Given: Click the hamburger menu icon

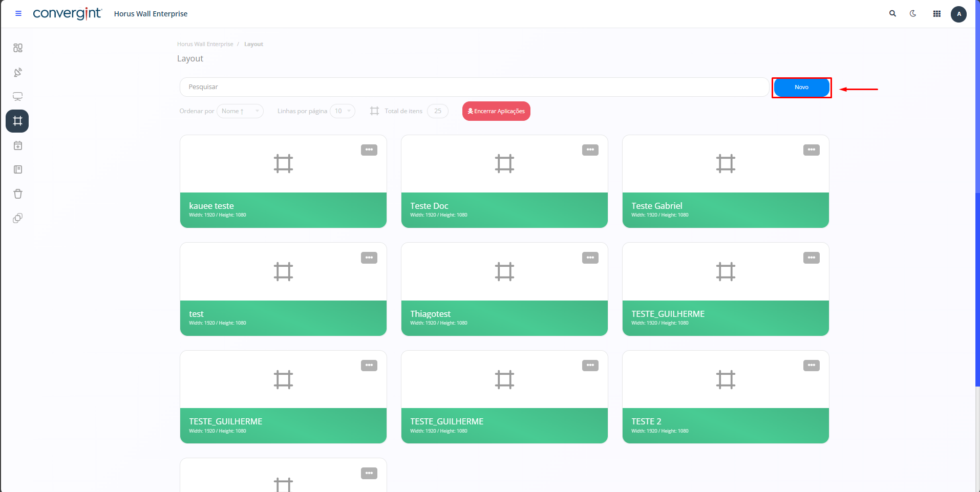Looking at the screenshot, I should 18,14.
